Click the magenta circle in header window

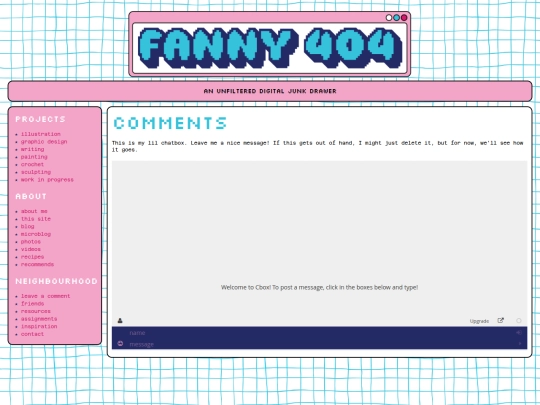click(x=404, y=18)
